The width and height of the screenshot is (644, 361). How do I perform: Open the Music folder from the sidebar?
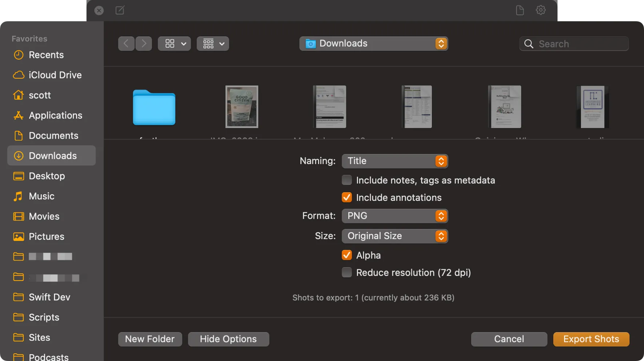coord(42,196)
